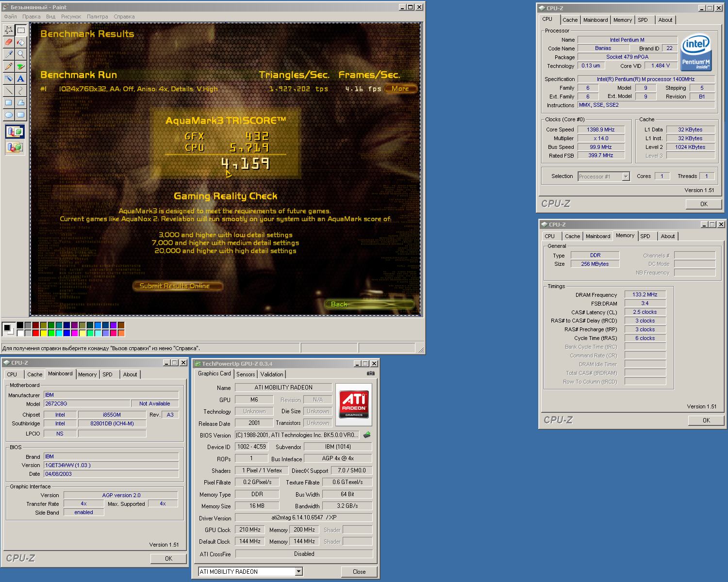Image resolution: width=728 pixels, height=582 pixels.
Task: Click the Paint title bar application icon
Action: (5, 7)
